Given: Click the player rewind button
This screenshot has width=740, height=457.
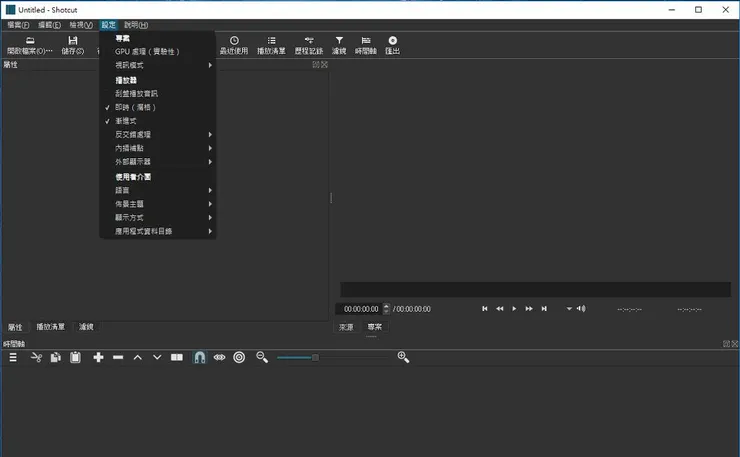Looking at the screenshot, I should 499,309.
